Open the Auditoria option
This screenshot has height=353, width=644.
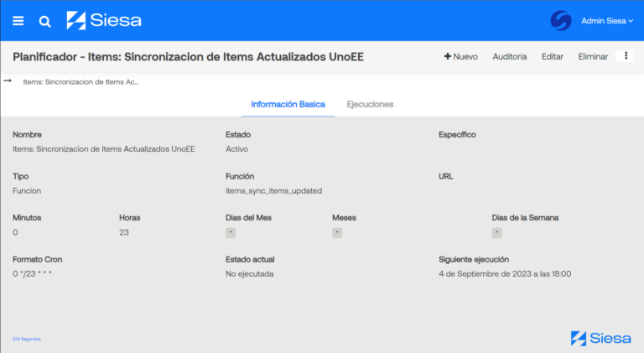[x=510, y=57]
